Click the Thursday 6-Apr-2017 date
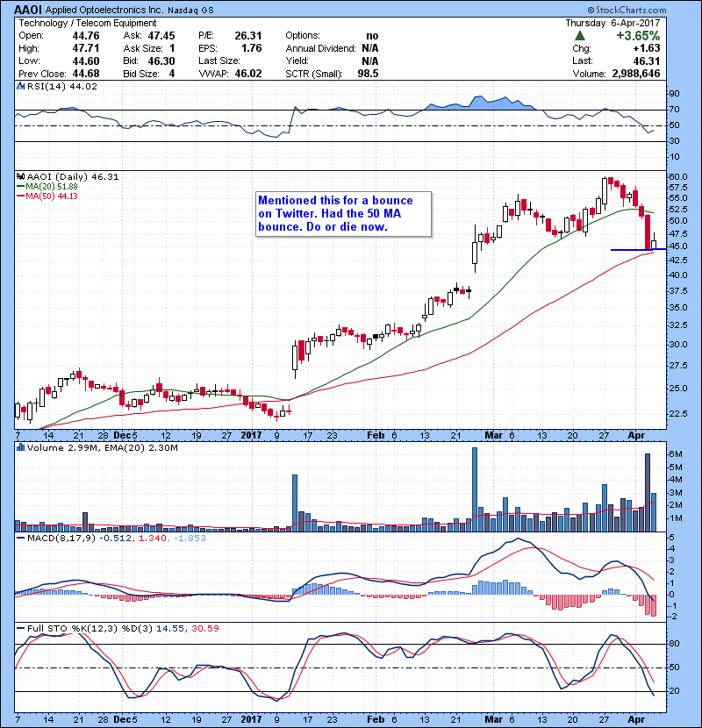This screenshot has height=728, width=702. click(612, 23)
